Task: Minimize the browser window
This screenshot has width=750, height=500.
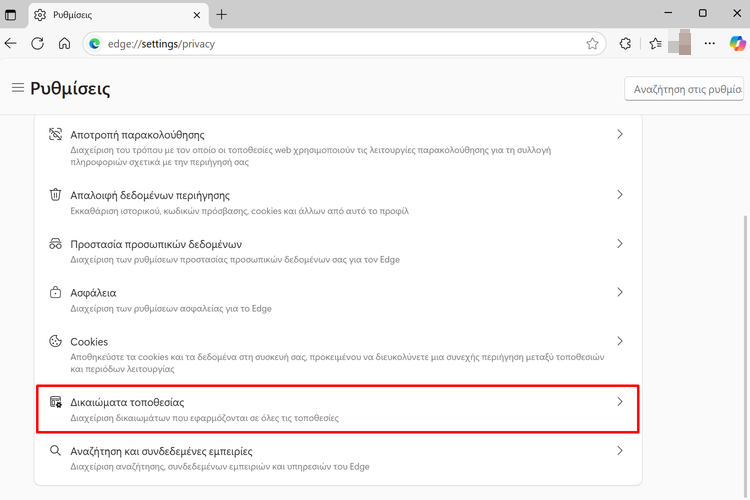Action: [x=668, y=13]
